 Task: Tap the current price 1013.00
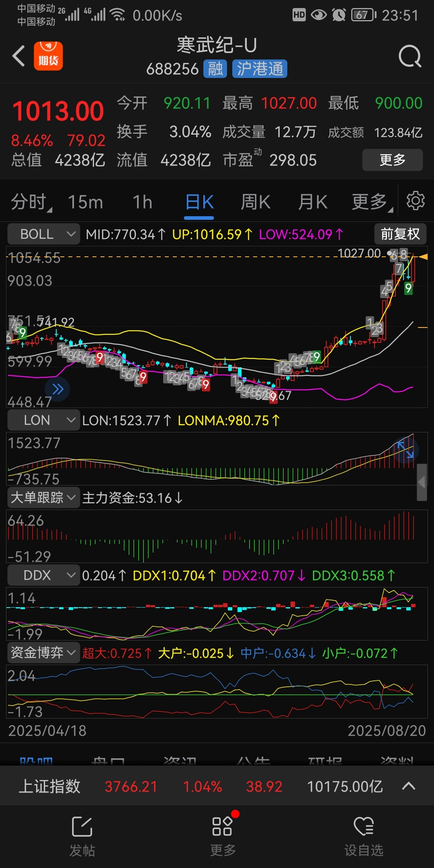(58, 111)
